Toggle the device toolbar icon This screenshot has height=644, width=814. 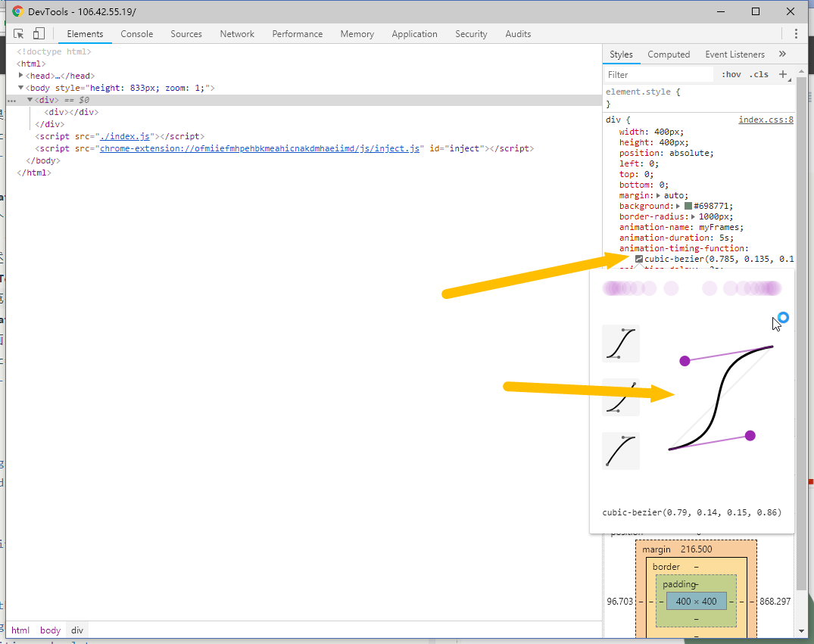[x=39, y=34]
